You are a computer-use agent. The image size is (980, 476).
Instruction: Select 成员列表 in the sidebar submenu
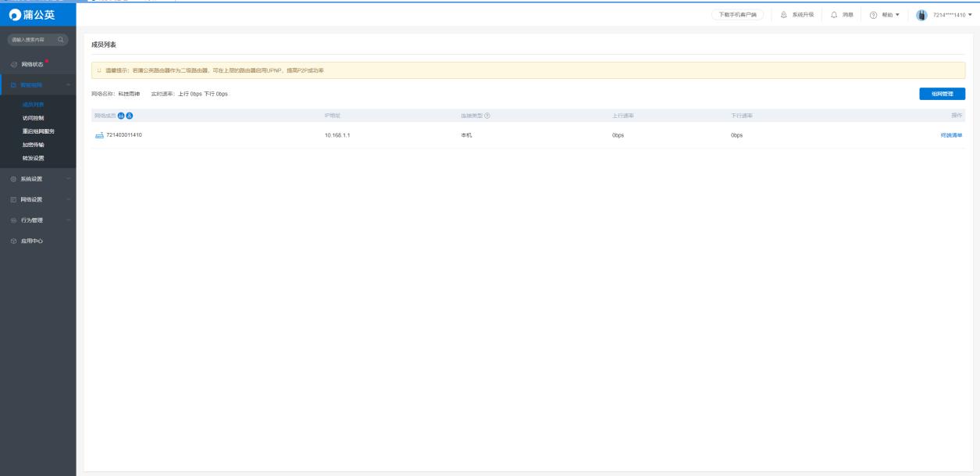(33, 105)
